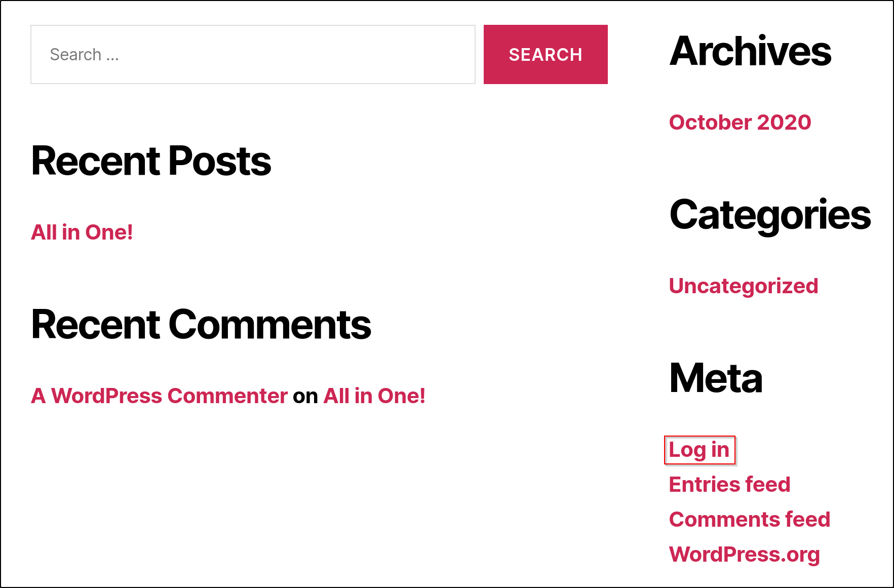Click the Archives heading
Screen dimensions: 894x588
pos(750,51)
